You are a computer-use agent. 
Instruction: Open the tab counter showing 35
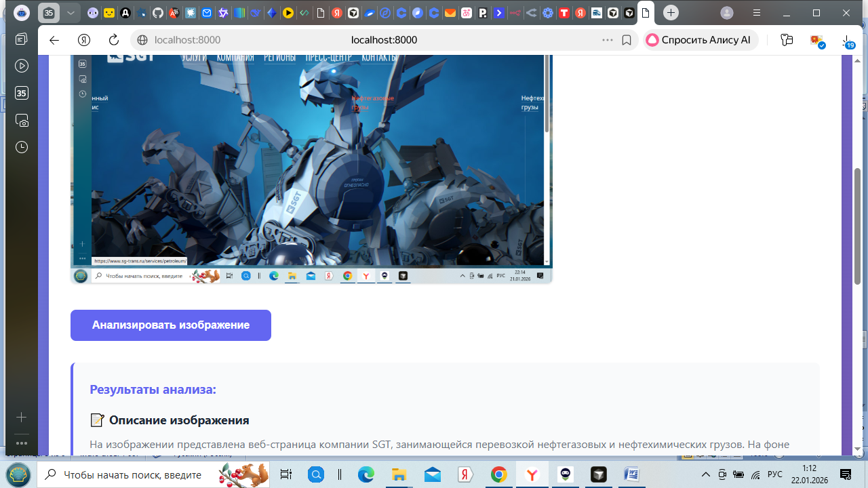coord(49,13)
